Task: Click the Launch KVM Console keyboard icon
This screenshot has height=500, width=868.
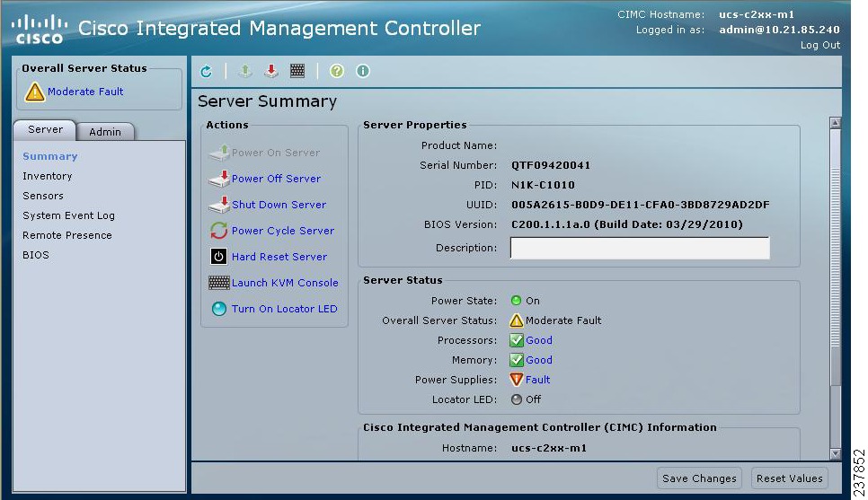Action: coord(218,283)
